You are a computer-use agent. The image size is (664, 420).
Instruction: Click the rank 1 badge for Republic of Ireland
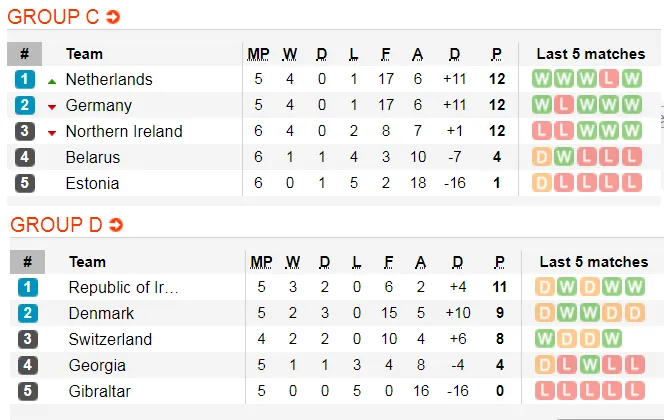coord(26,287)
